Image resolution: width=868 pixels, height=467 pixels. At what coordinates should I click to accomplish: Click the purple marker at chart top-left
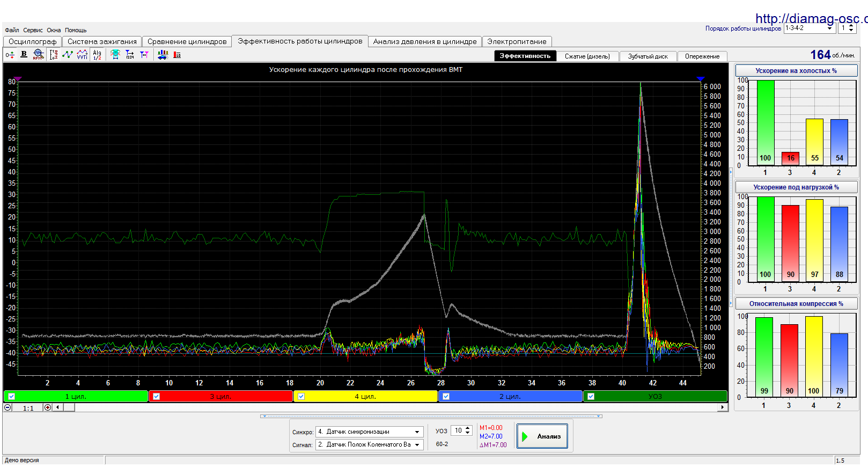click(x=18, y=79)
